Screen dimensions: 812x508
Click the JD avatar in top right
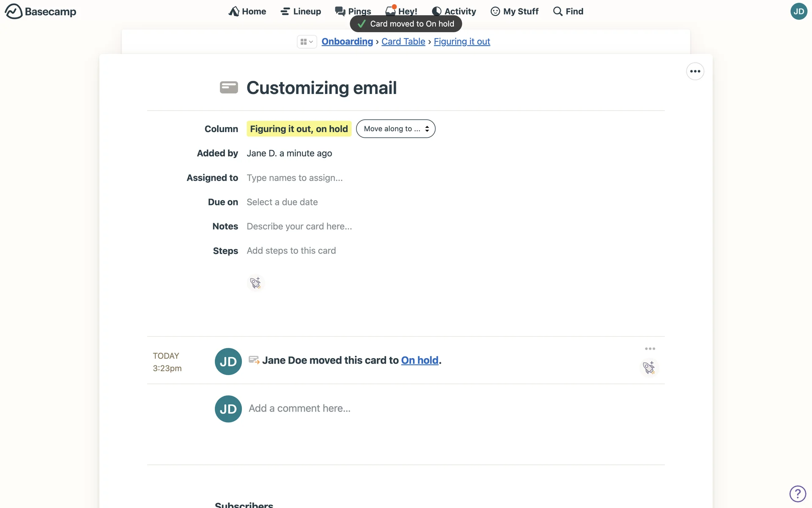click(798, 11)
